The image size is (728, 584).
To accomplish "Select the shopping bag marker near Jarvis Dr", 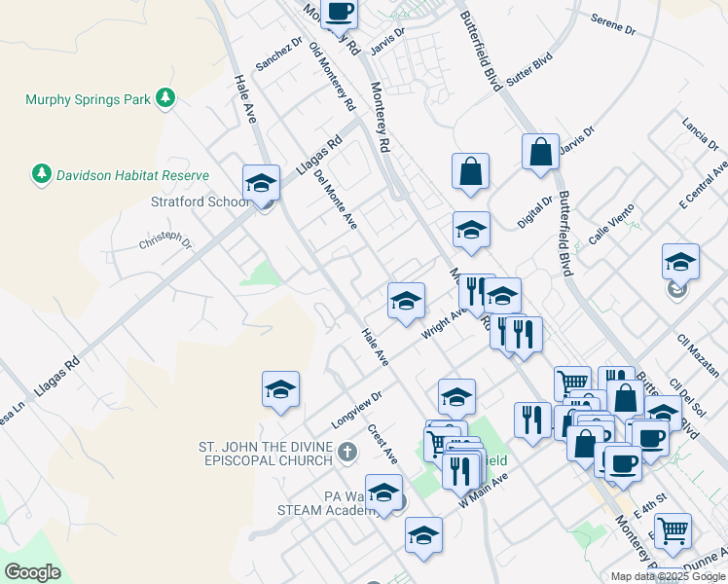I will (540, 153).
